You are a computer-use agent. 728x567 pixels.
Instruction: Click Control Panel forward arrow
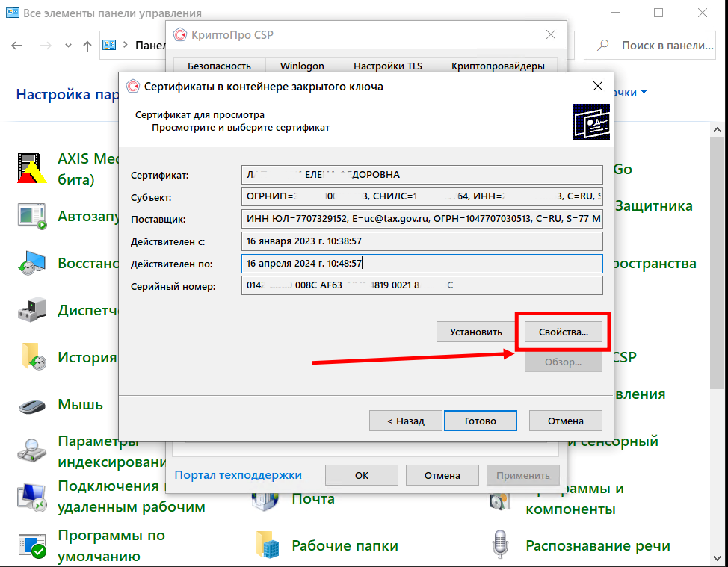coord(45,45)
